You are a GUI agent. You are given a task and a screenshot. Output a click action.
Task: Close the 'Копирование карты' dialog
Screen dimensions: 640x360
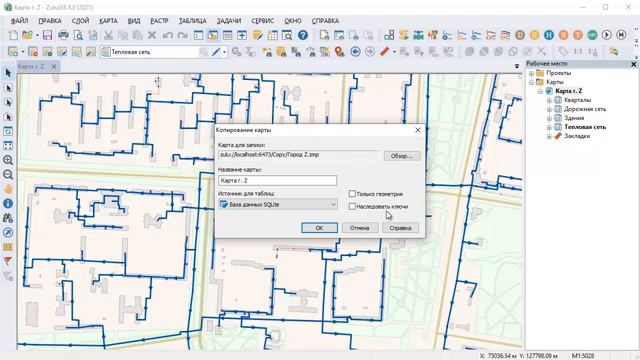click(418, 130)
